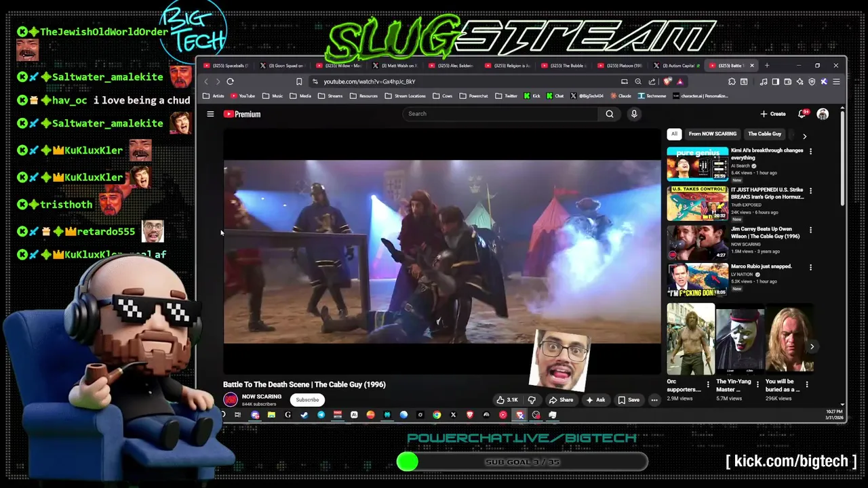Image resolution: width=868 pixels, height=488 pixels.
Task: Subscribe to NOW SCARING channel
Action: coord(307,400)
